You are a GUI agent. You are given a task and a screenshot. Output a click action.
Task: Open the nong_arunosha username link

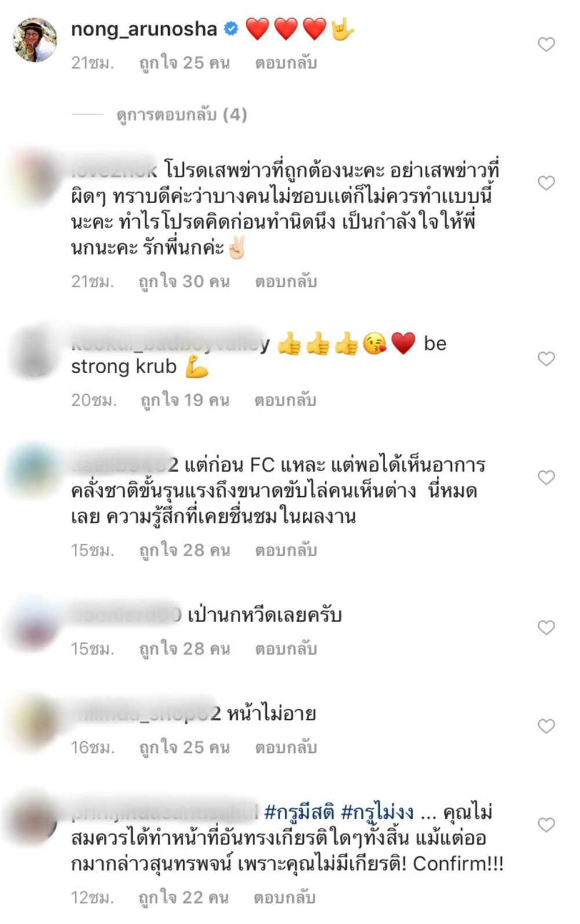pyautogui.click(x=144, y=28)
